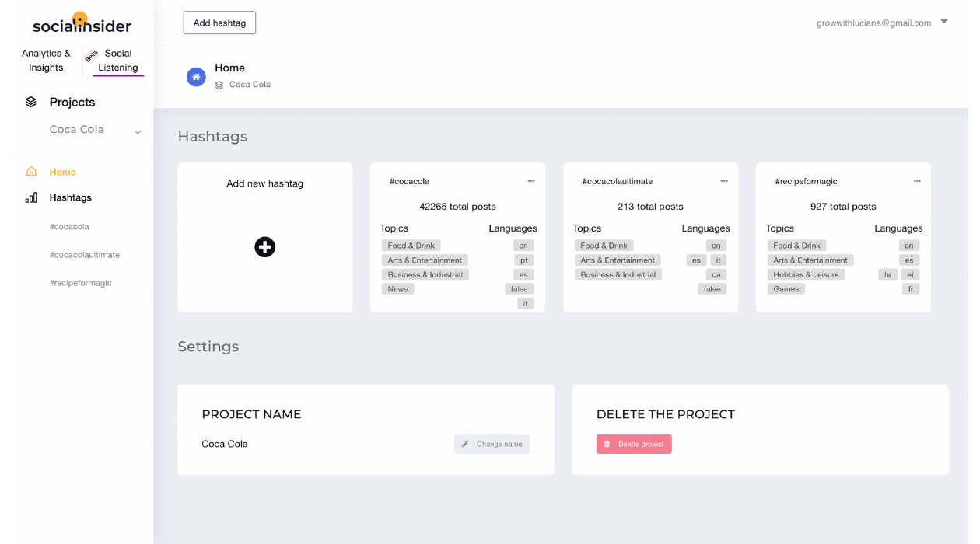
Task: Click the Games topic tag on #recipeformagic
Action: click(x=786, y=288)
